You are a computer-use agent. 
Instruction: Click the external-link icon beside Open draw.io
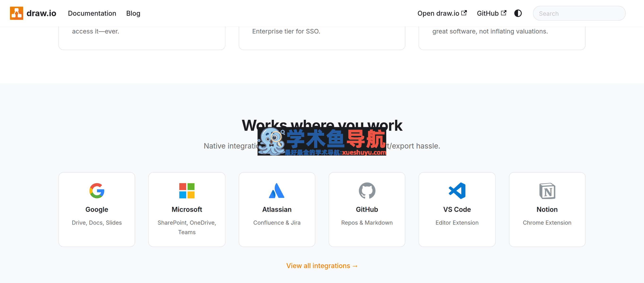(x=464, y=13)
